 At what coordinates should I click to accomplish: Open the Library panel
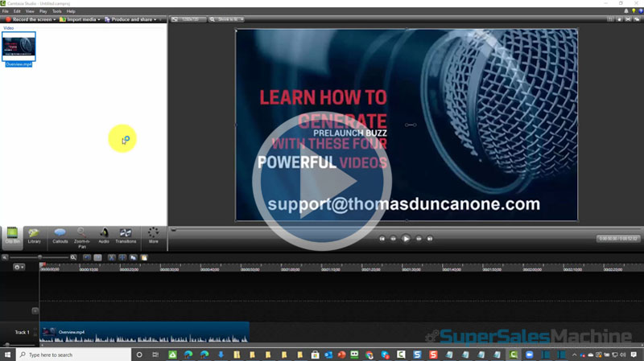35,236
